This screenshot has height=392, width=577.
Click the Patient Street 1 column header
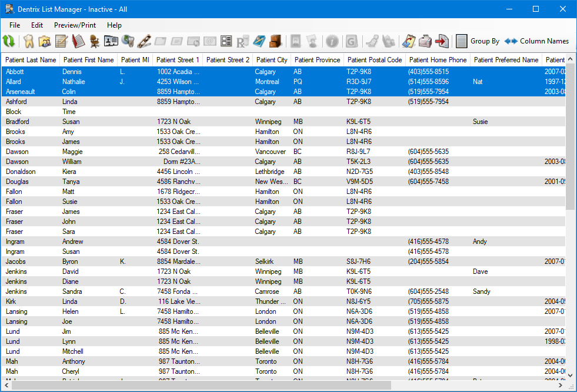click(x=178, y=60)
